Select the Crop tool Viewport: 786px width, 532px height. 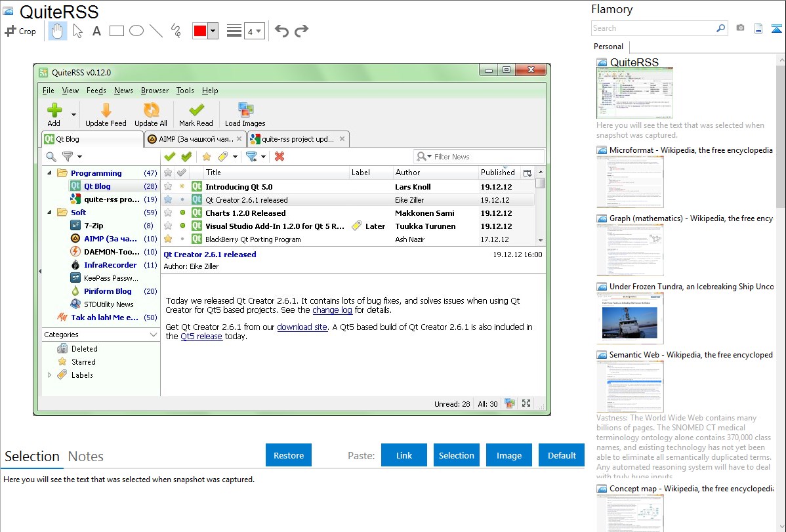coord(20,31)
